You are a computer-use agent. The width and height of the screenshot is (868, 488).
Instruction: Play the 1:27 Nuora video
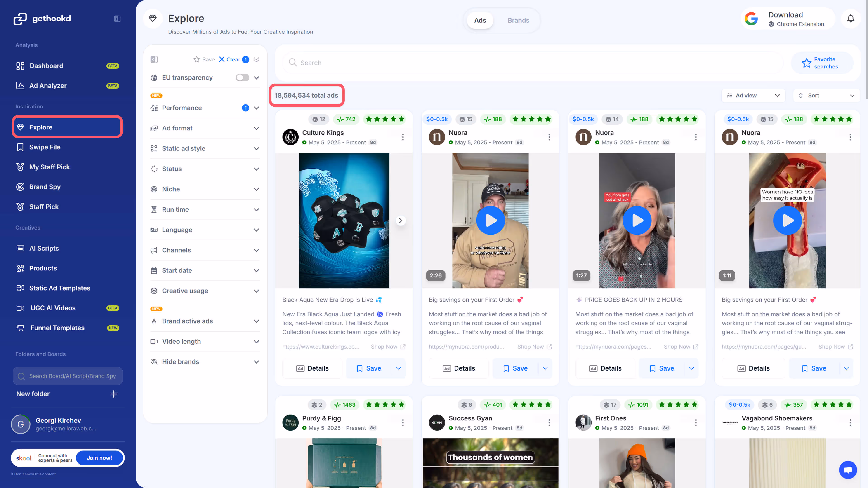tap(637, 221)
